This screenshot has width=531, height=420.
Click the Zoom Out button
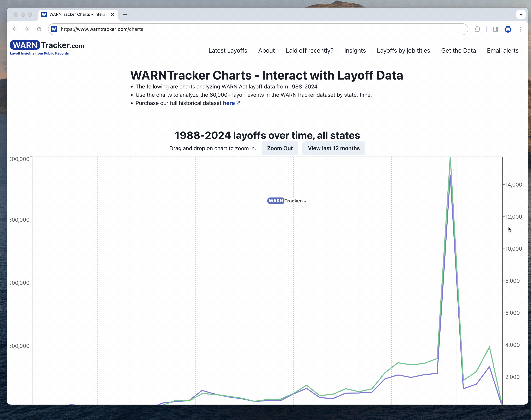click(280, 148)
